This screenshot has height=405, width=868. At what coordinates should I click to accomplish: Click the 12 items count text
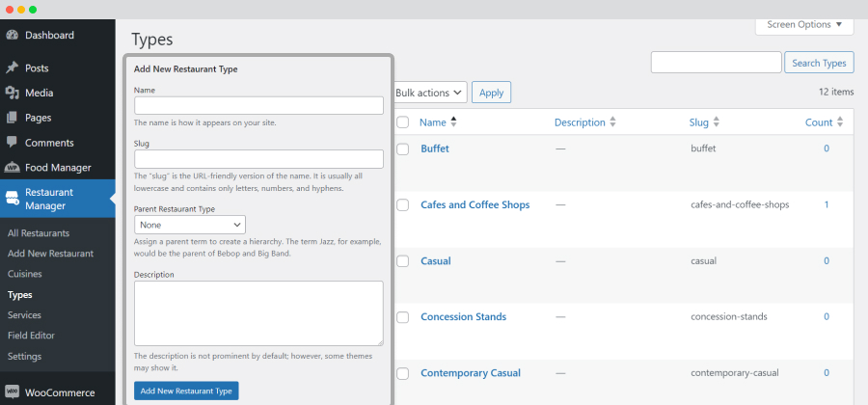(x=836, y=92)
